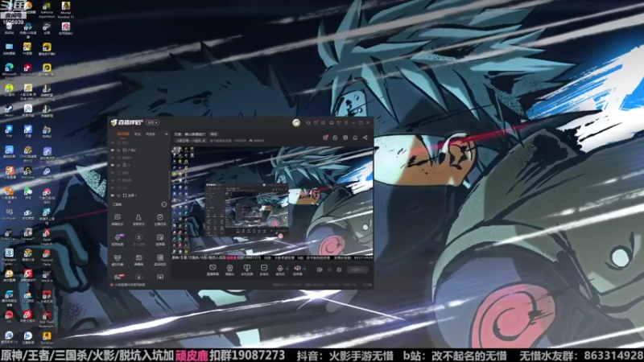Open the profile avatar in the live companion title bar
The image size is (644, 362).
(x=296, y=123)
